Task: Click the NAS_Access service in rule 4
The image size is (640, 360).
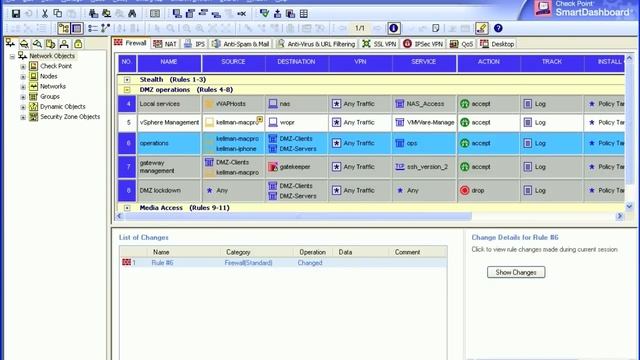Action: (420, 104)
